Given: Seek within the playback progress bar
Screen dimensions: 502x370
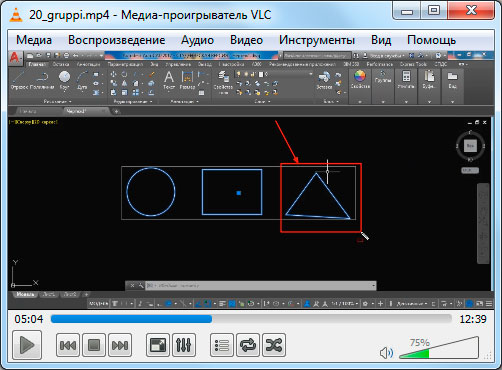Looking at the screenshot, I should [x=251, y=319].
